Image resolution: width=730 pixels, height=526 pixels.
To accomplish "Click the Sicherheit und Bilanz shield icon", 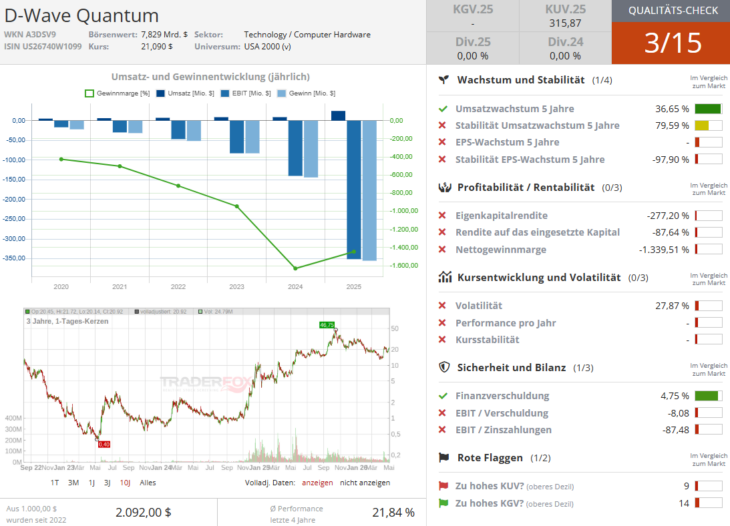I will [444, 367].
